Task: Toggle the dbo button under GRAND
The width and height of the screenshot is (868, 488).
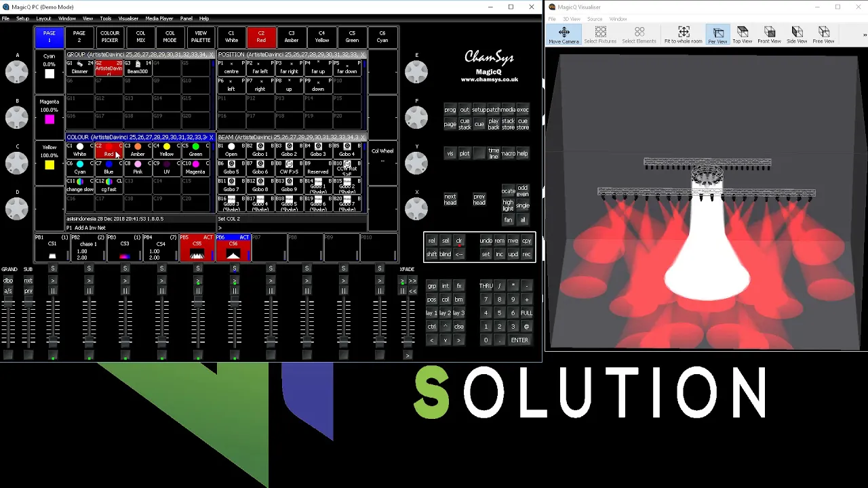Action: (8, 280)
